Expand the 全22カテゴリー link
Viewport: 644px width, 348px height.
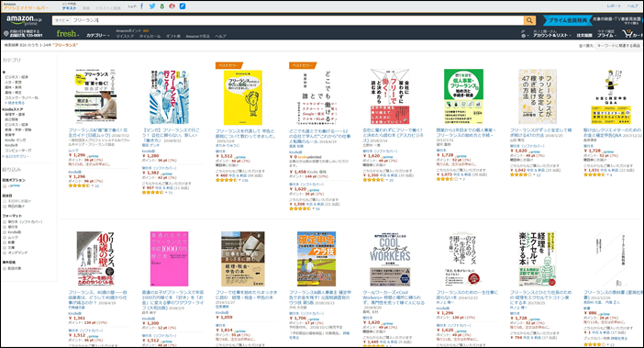tap(17, 156)
